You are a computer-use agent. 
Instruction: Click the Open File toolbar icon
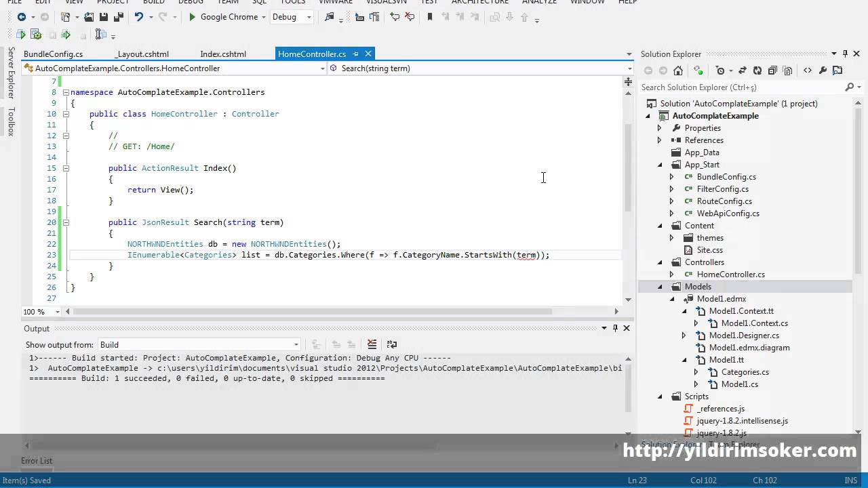pos(89,17)
